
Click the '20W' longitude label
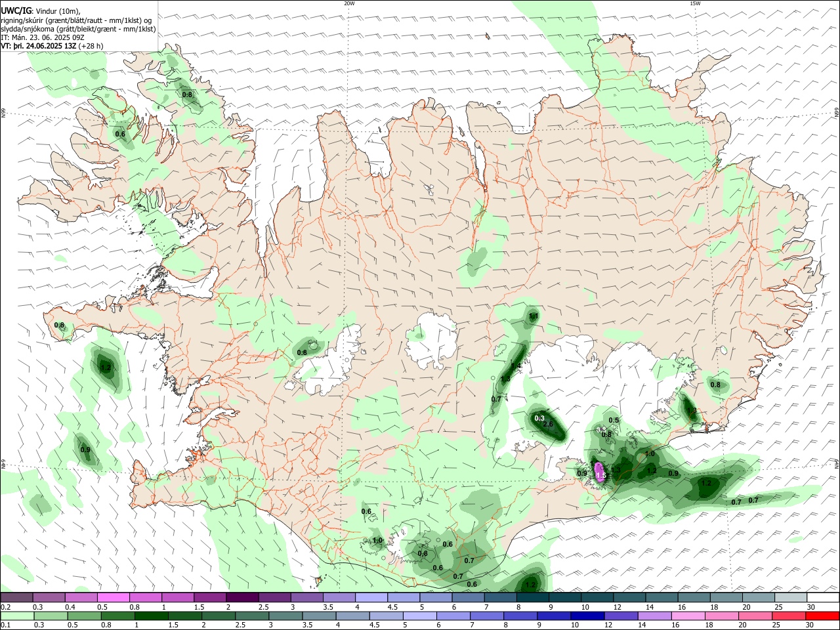(349, 3)
